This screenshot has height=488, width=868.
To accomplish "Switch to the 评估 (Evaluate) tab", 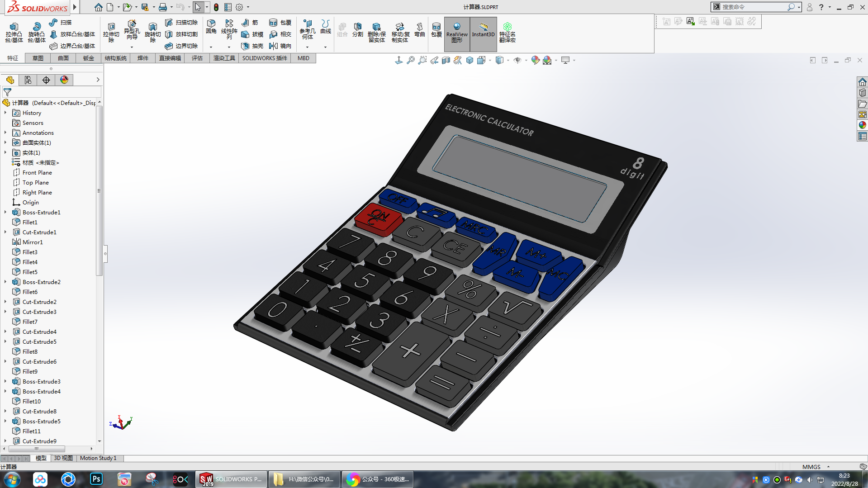I will [197, 58].
